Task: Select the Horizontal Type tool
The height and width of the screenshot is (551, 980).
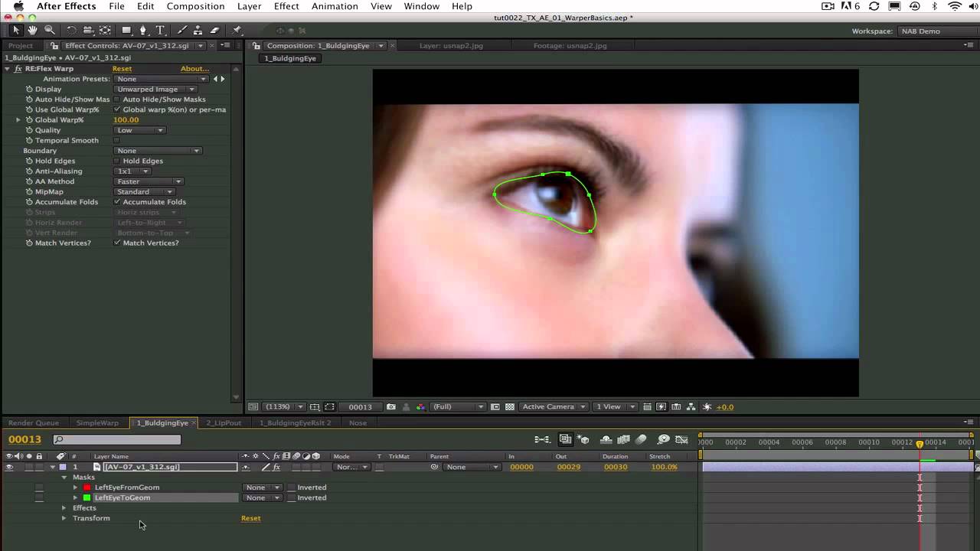Action: click(160, 31)
